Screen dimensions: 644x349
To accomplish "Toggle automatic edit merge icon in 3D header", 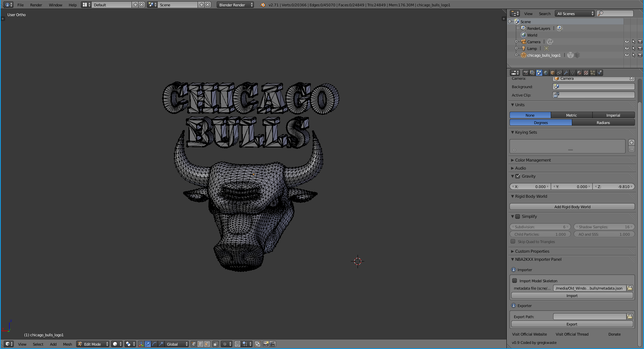I will click(x=258, y=344).
